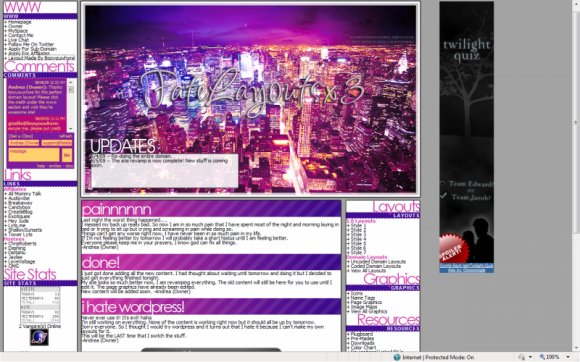
Task: Open Exotiquee affiliate link
Action: coord(19,216)
